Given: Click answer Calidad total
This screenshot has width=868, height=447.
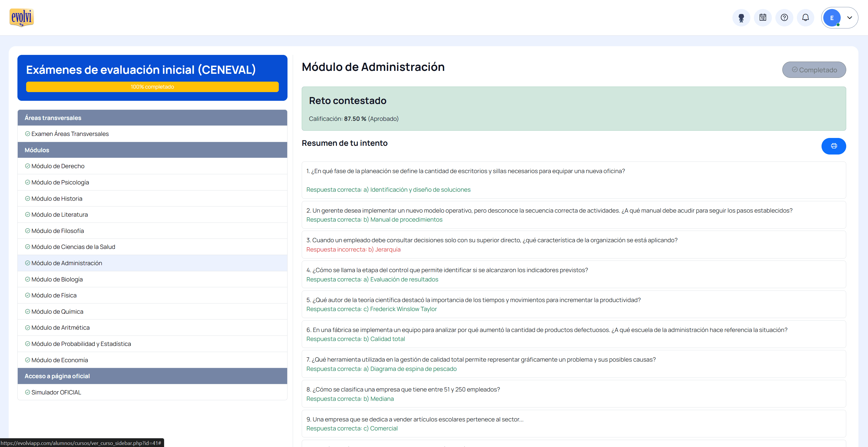Looking at the screenshot, I should coord(355,339).
